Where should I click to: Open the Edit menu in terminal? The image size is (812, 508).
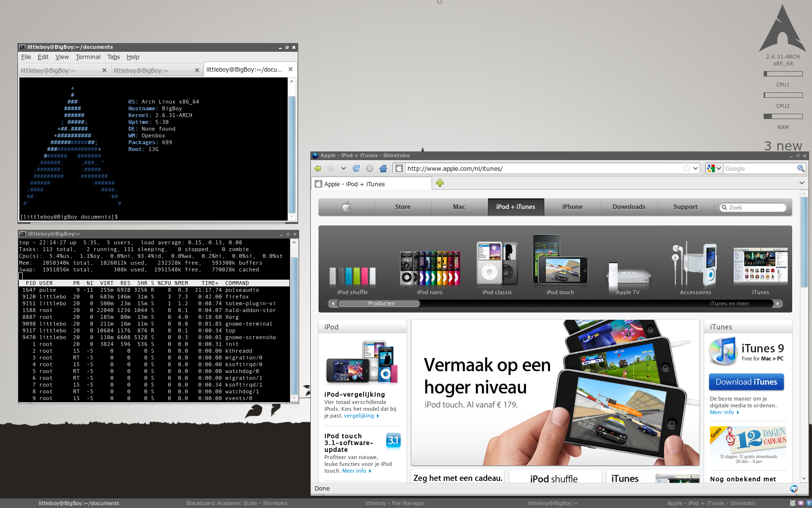pyautogui.click(x=43, y=57)
